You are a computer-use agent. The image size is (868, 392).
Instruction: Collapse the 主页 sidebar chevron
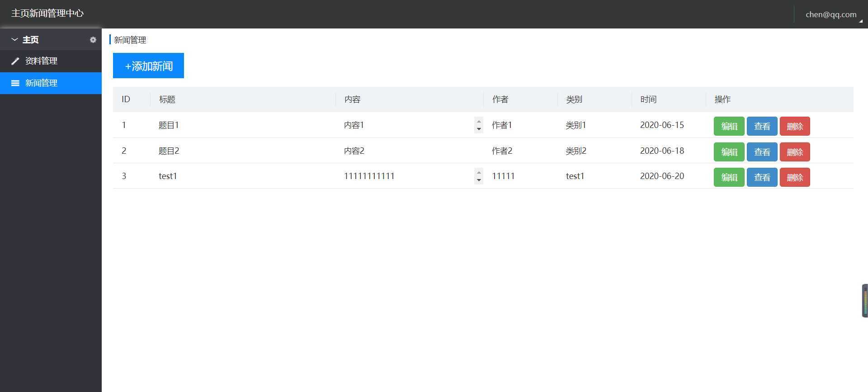[14, 40]
